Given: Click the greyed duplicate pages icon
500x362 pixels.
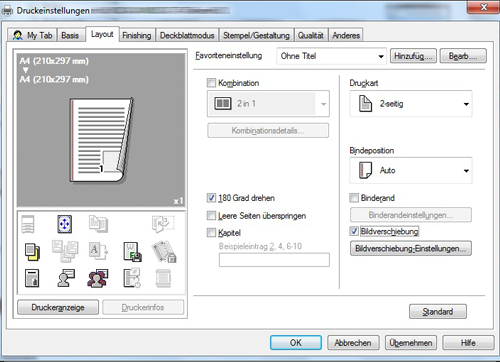Looking at the screenshot, I should (x=98, y=224).
